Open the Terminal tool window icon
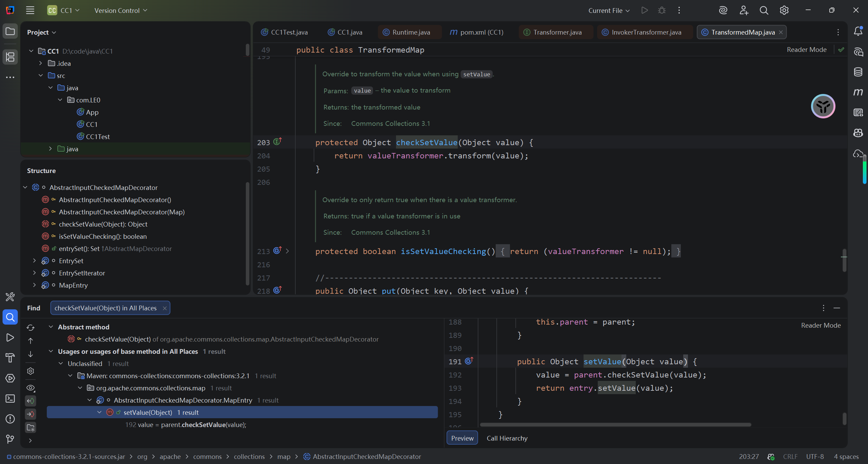Image resolution: width=868 pixels, height=464 pixels. (x=10, y=399)
